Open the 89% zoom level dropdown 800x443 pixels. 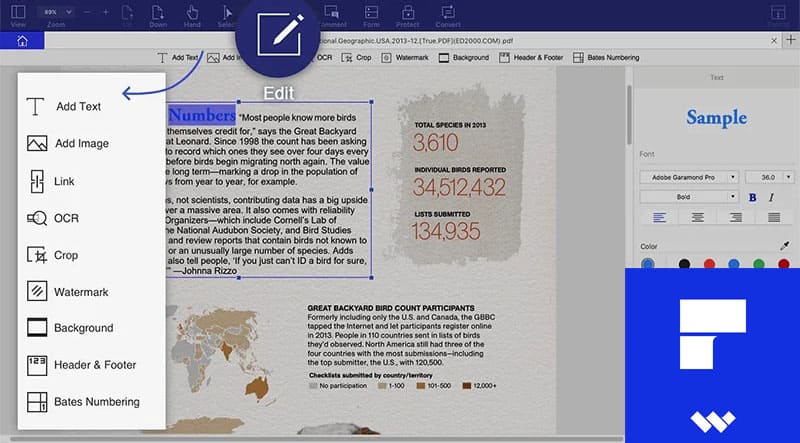(57, 12)
